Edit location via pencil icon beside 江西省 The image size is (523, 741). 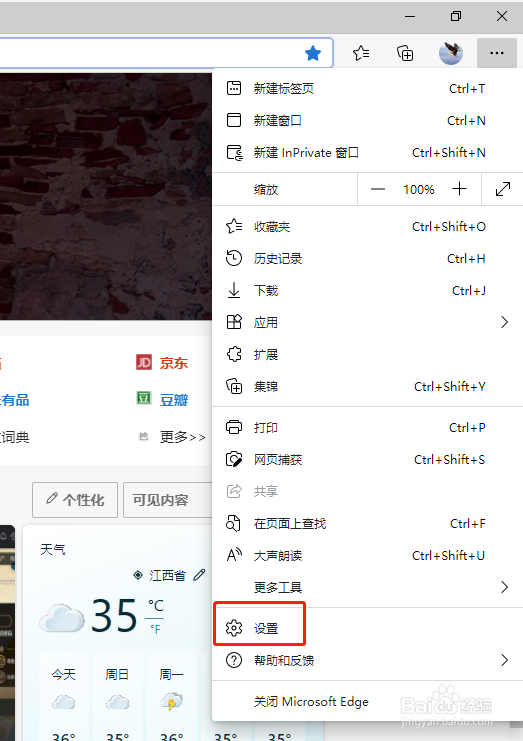tap(199, 575)
